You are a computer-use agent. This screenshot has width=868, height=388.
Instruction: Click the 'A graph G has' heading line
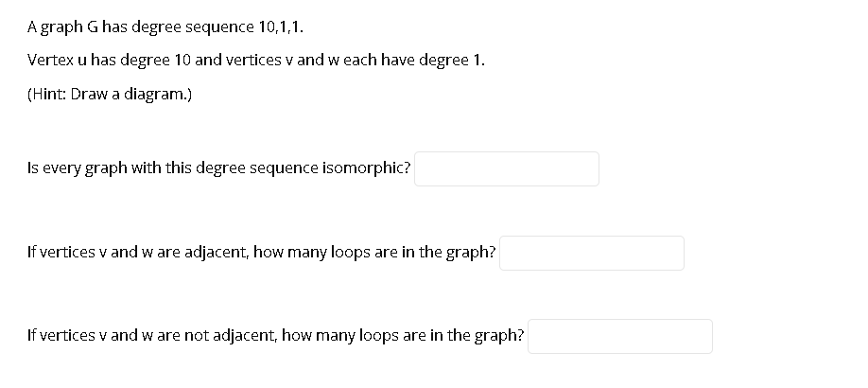click(165, 27)
